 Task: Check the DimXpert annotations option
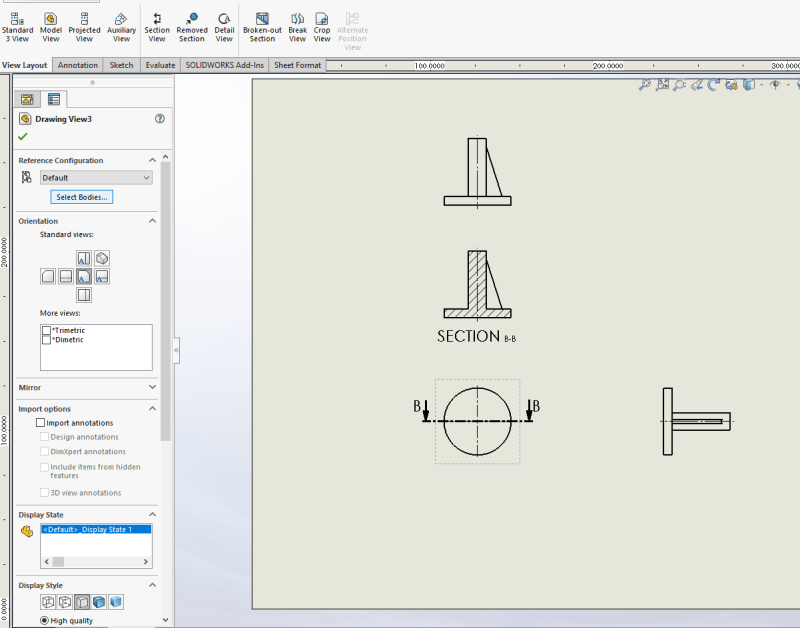(44, 451)
